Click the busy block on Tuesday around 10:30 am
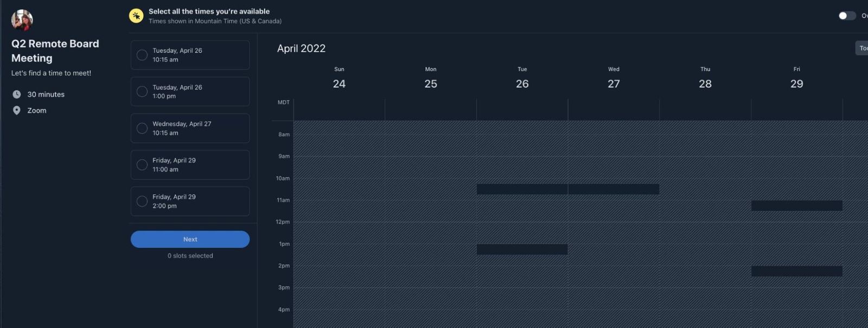Image resolution: width=868 pixels, height=328 pixels. point(521,189)
